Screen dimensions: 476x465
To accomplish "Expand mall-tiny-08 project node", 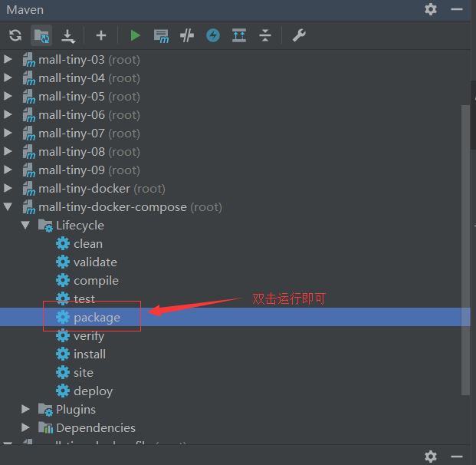I will (x=8, y=151).
